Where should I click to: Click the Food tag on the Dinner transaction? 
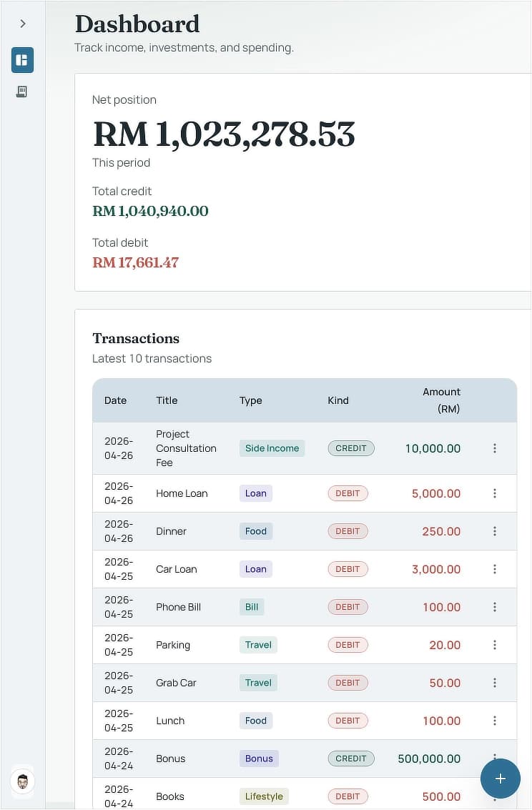(256, 531)
